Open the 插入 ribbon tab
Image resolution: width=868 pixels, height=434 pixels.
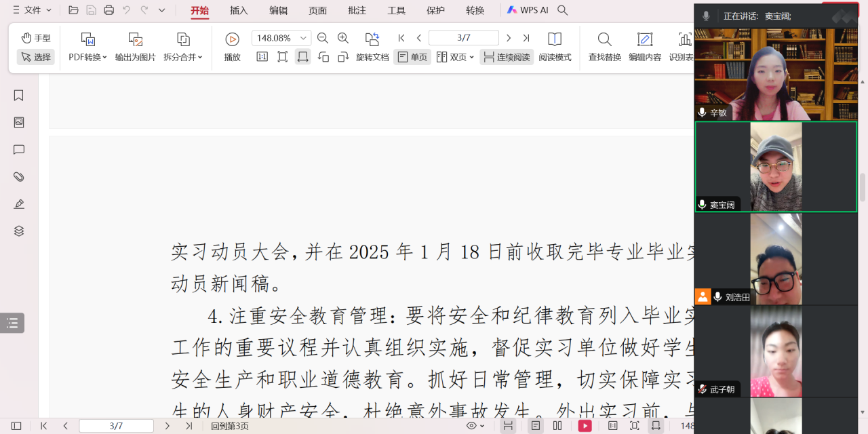[x=239, y=10]
